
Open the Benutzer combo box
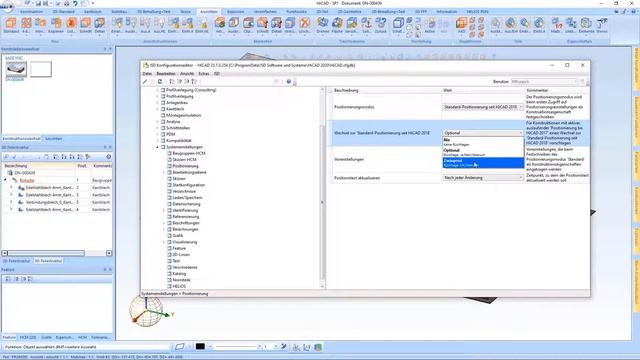click(x=544, y=82)
